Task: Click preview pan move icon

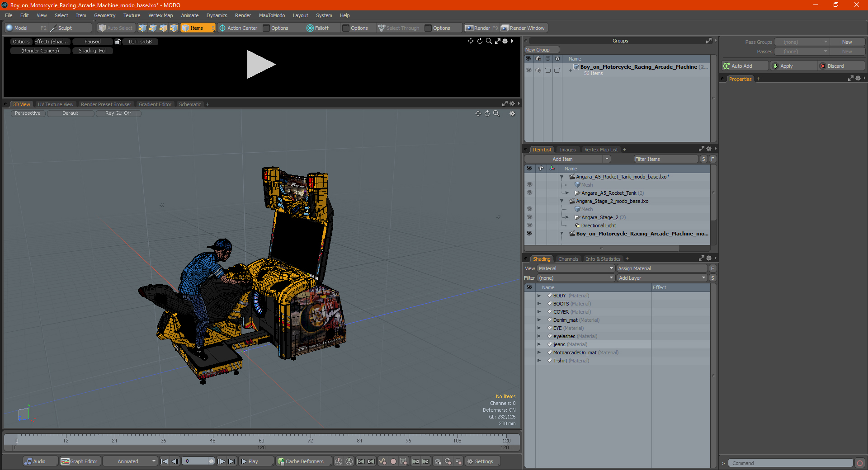Action: coord(471,41)
